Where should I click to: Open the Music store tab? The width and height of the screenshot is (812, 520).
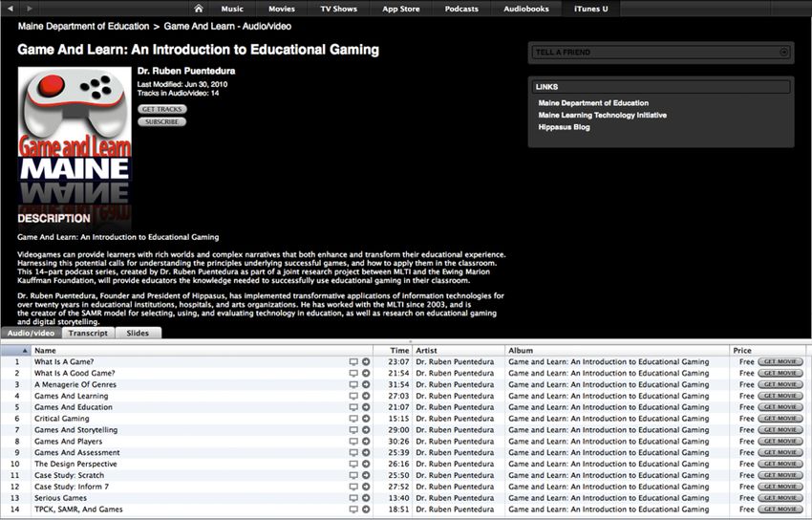[x=232, y=9]
